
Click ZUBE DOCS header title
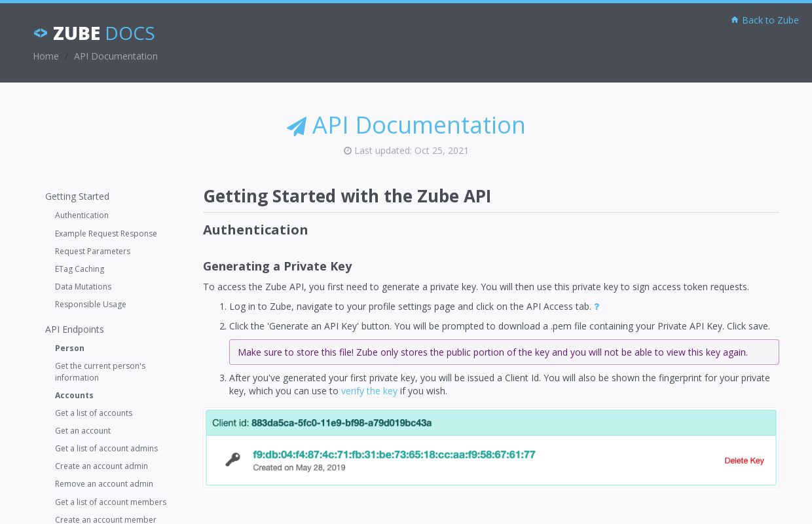103,33
